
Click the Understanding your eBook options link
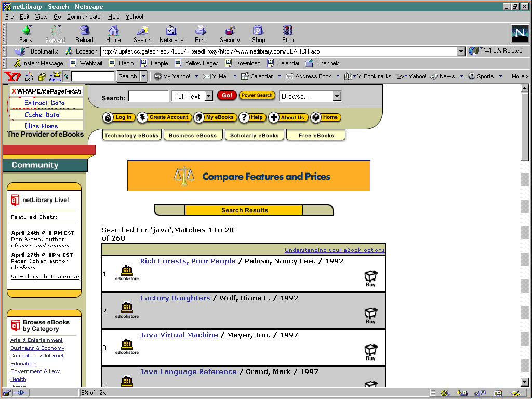point(335,250)
